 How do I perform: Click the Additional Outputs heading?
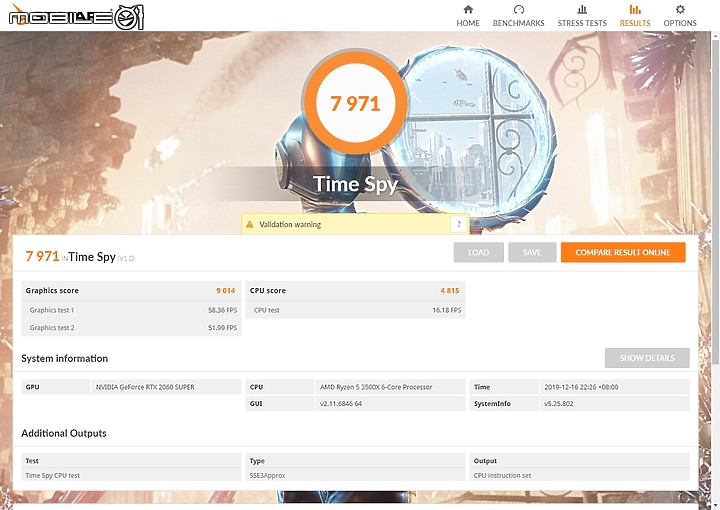click(x=64, y=433)
